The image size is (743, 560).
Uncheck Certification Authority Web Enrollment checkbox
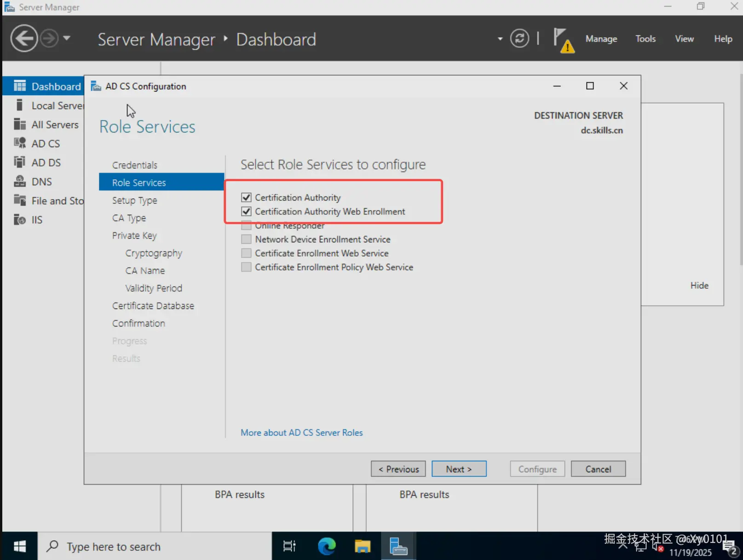pyautogui.click(x=246, y=211)
